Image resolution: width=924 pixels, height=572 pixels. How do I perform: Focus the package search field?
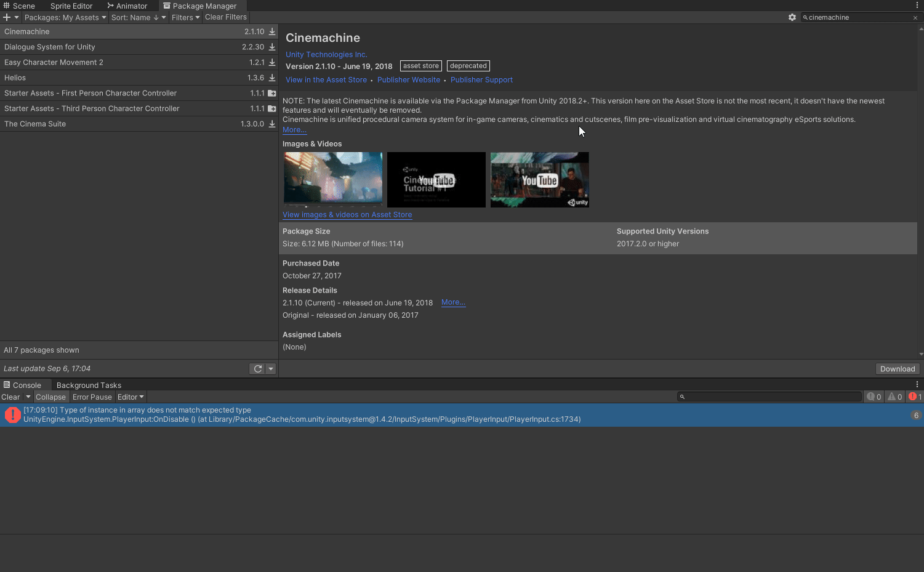pos(859,17)
